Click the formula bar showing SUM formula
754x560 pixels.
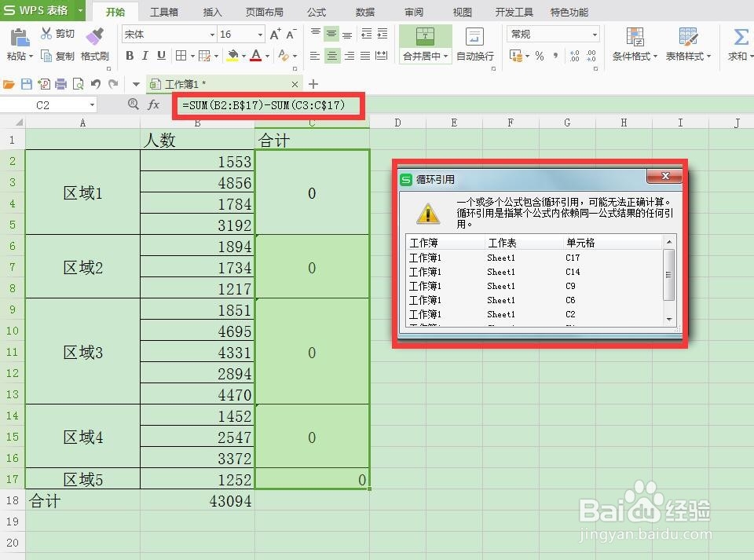[267, 105]
